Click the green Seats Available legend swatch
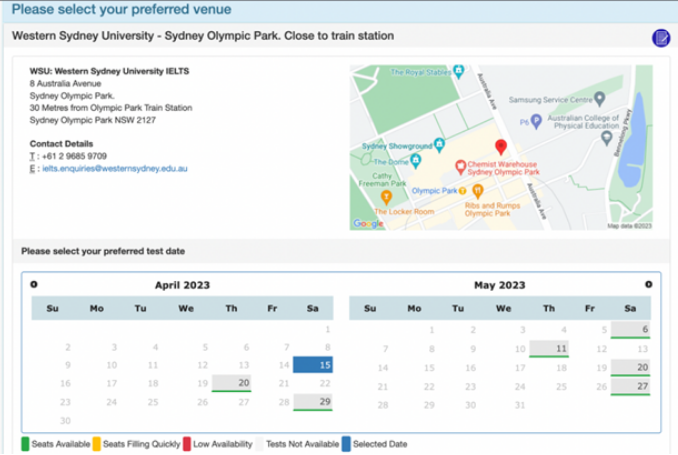 25,444
